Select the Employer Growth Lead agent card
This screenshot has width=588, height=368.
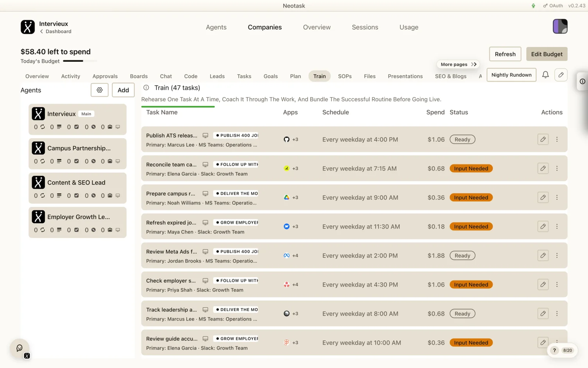click(78, 222)
